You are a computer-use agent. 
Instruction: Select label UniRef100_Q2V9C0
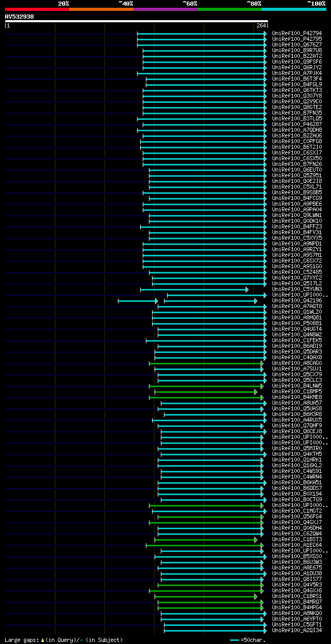[297, 102]
